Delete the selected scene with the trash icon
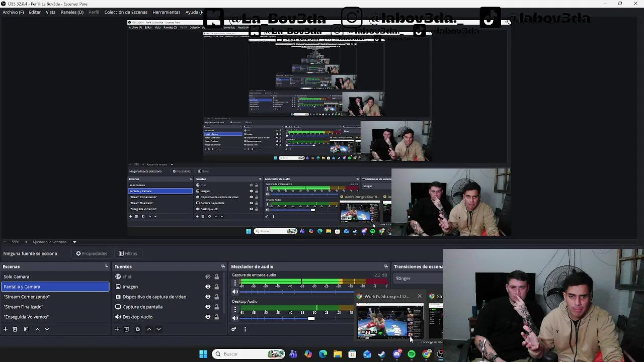Screen dimensions: 644x362 15,329
